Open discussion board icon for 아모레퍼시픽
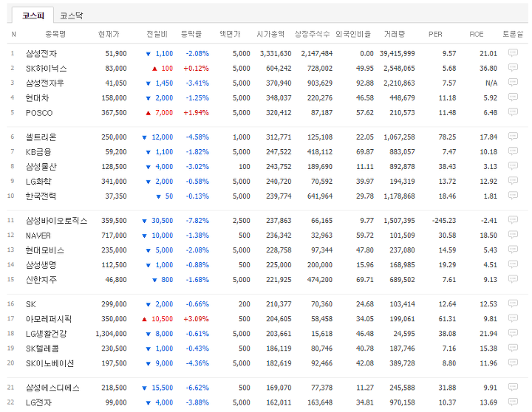Viewport: 532px width, 412px height. pyautogui.click(x=513, y=318)
